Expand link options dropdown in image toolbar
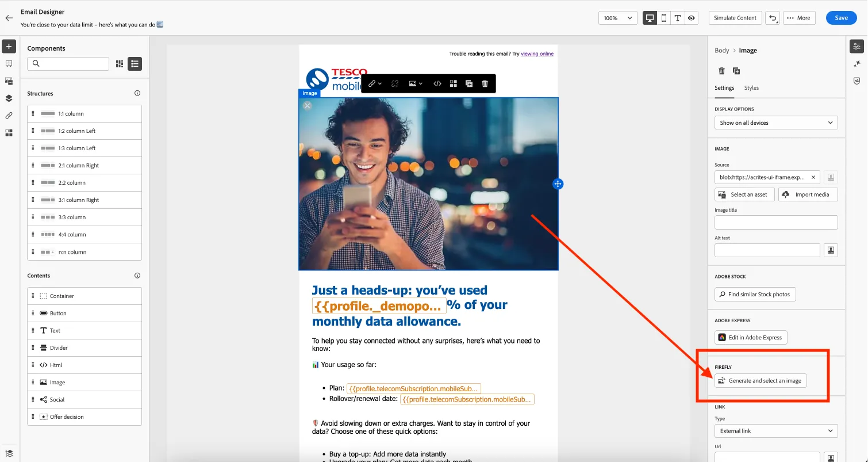Screen dimensions: 868x462 pyautogui.click(x=375, y=83)
